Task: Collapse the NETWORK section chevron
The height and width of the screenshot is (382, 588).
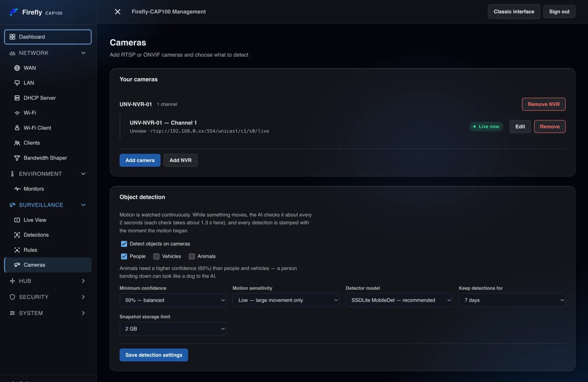Action: click(x=83, y=53)
